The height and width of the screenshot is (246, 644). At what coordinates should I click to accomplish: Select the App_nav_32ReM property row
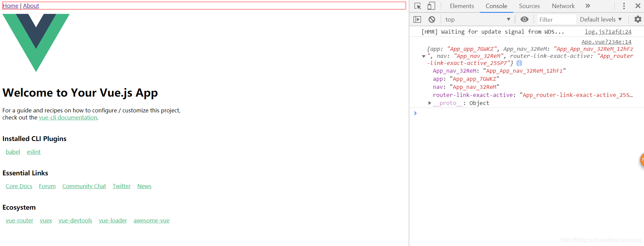click(499, 71)
